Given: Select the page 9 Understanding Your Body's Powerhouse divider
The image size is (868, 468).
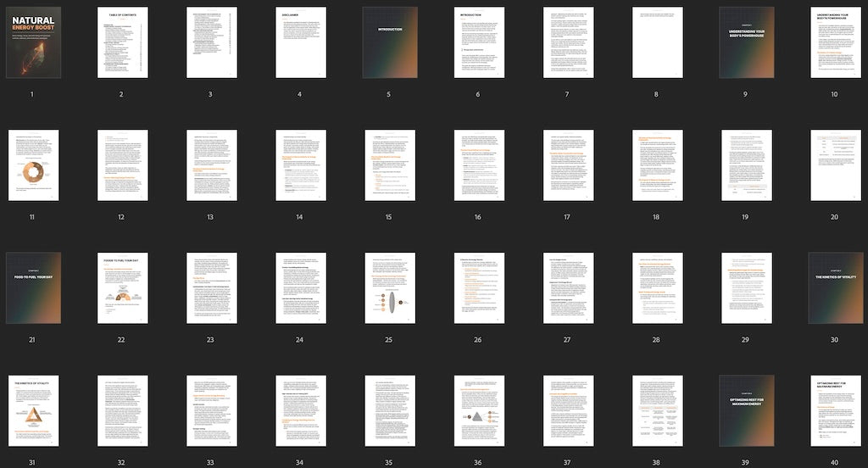Looking at the screenshot, I should coord(745,42).
